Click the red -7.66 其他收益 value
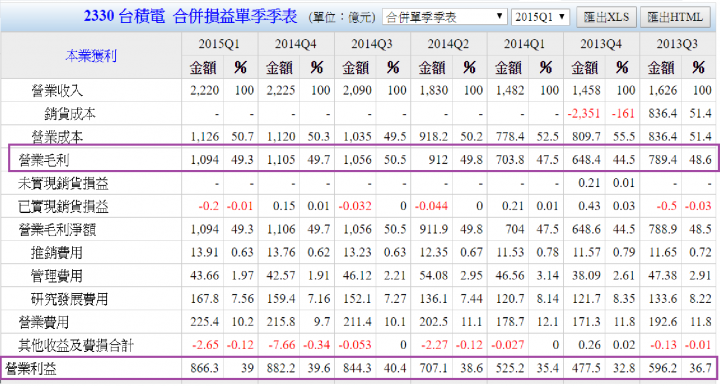Image resolution: width=720 pixels, height=386 pixels. tap(281, 345)
